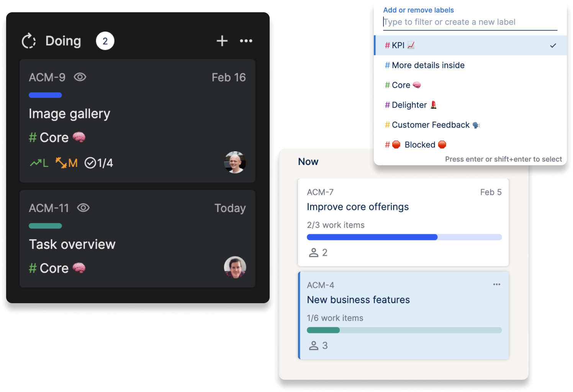The image size is (573, 392).
Task: Open the Image gallery card title
Action: coord(69,114)
